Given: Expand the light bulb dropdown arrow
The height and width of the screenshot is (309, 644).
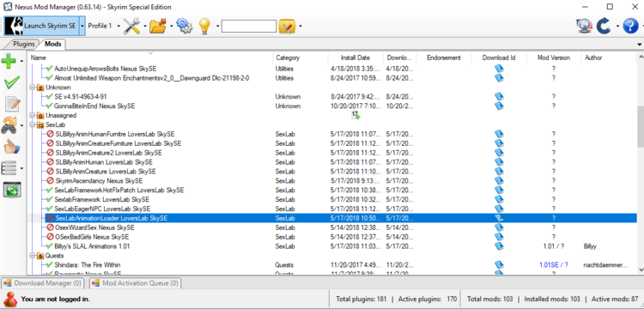Looking at the screenshot, I should (x=217, y=26).
